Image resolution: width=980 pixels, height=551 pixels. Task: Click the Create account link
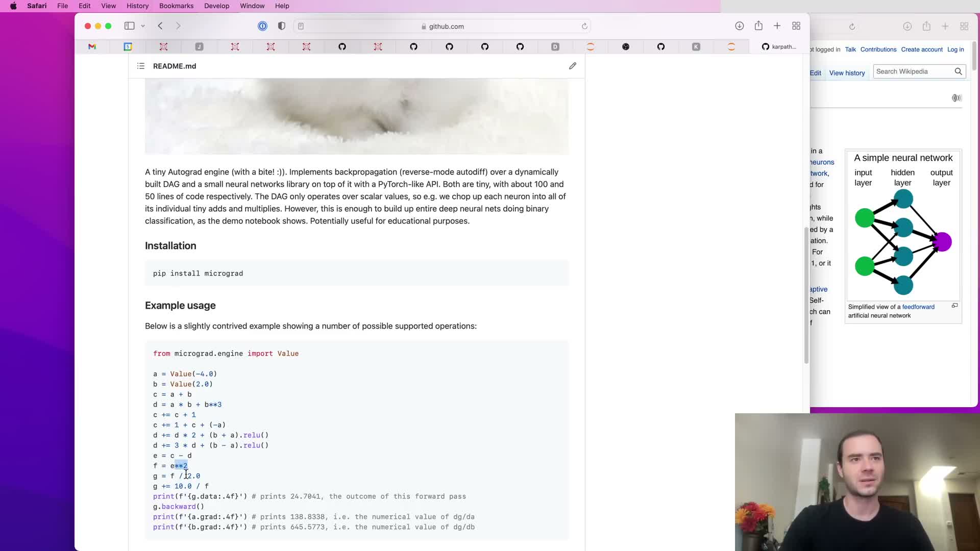coord(921,49)
